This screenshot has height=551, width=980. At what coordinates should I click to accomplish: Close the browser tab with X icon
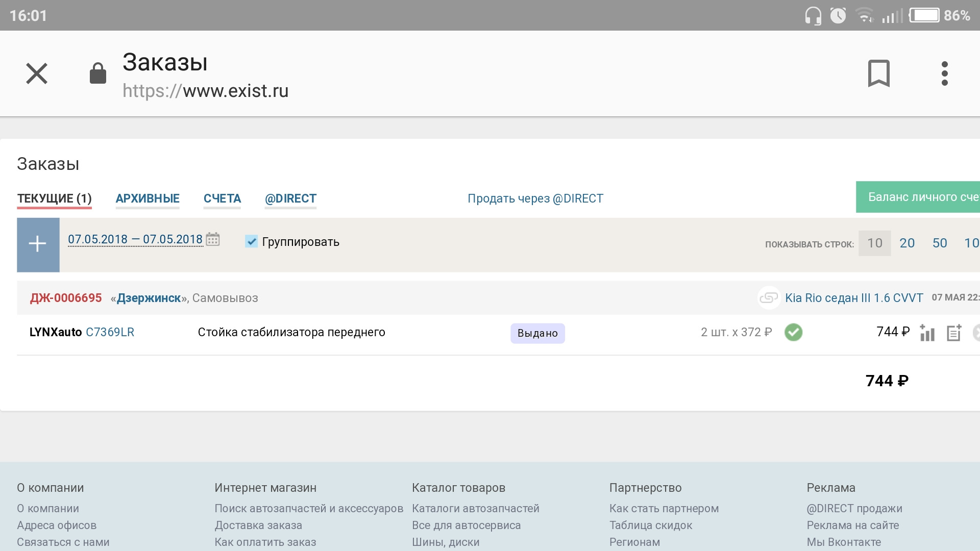[x=37, y=73]
